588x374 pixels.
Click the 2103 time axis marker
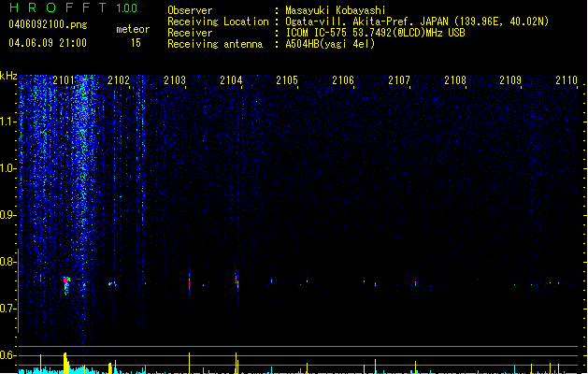click(175, 80)
